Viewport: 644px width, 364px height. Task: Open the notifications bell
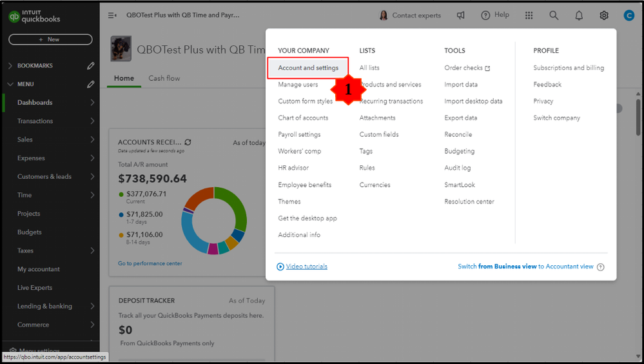tap(579, 15)
